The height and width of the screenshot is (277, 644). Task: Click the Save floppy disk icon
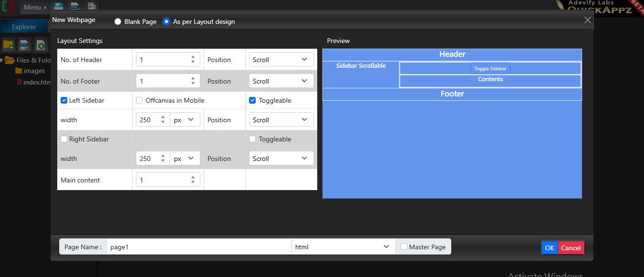[x=58, y=7]
